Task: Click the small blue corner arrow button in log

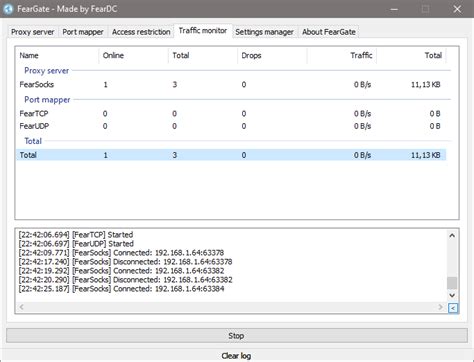Action: coord(453,308)
